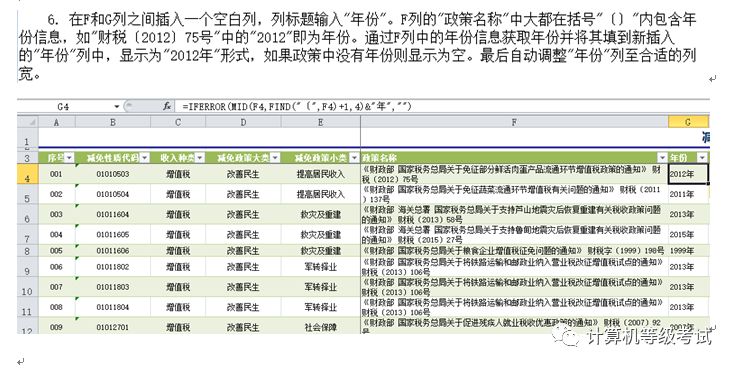Click cell with serial number 004
The image size is (735, 368).
pyautogui.click(x=56, y=234)
